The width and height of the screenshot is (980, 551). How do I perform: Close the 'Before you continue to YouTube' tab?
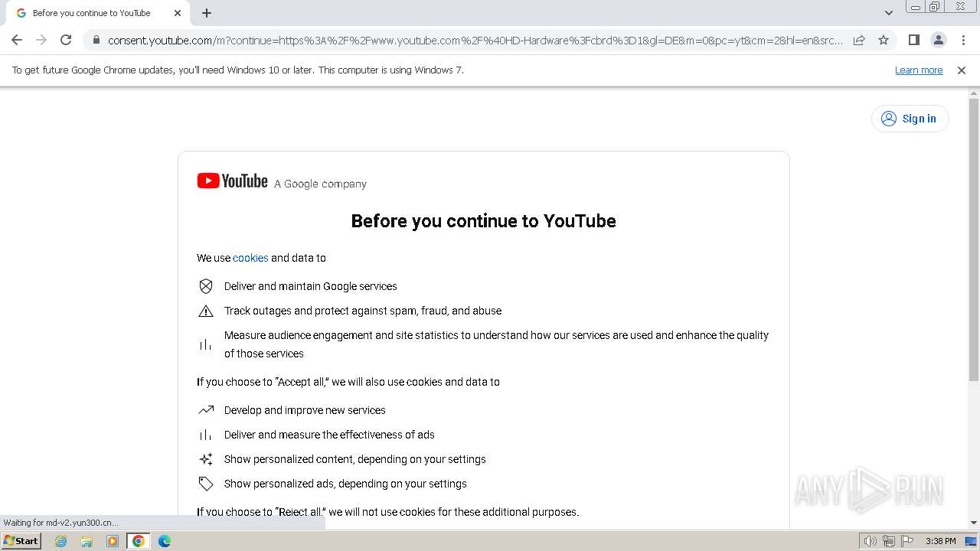coord(178,13)
